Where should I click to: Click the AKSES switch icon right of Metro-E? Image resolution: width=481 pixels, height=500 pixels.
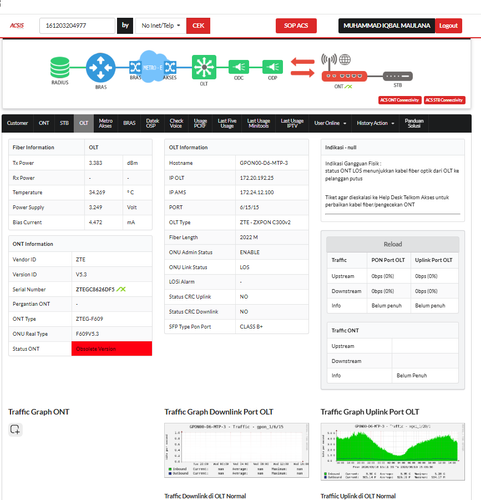coord(170,68)
